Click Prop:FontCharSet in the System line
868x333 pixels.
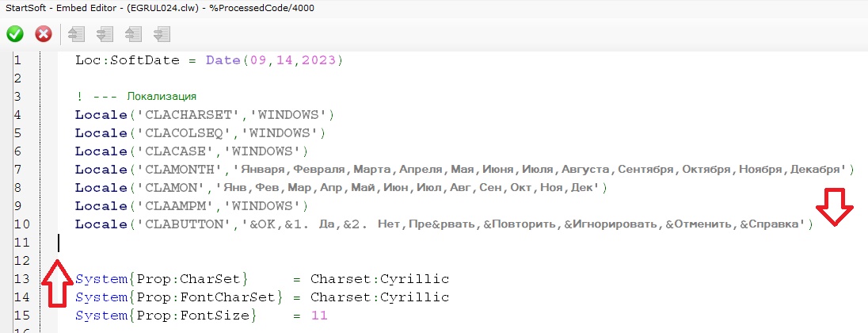click(x=208, y=297)
